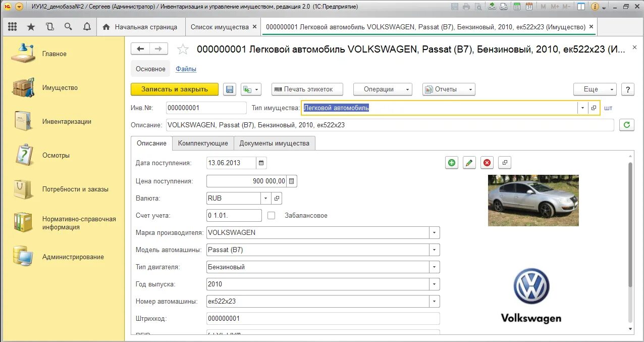Click the save floppy icon beside Записать и закрыть
Screen dimensions: 644x342
[x=230, y=89]
